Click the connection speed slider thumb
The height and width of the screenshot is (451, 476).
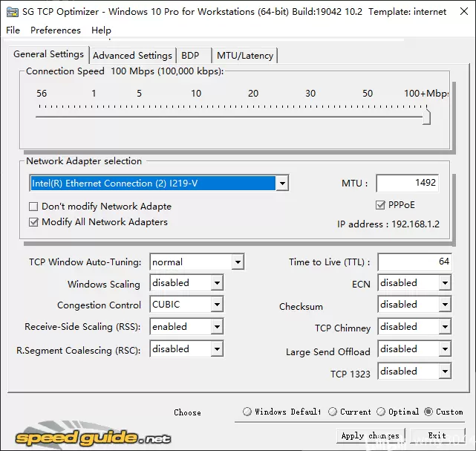point(426,115)
